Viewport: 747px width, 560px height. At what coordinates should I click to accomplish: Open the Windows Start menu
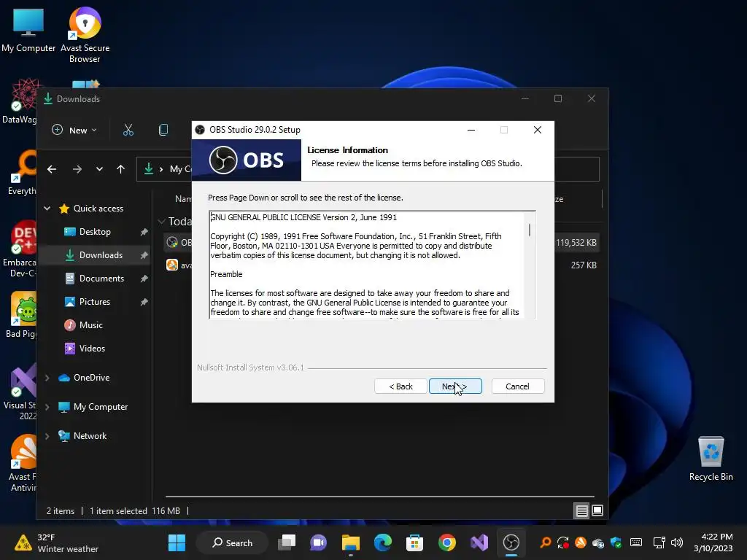(x=177, y=542)
